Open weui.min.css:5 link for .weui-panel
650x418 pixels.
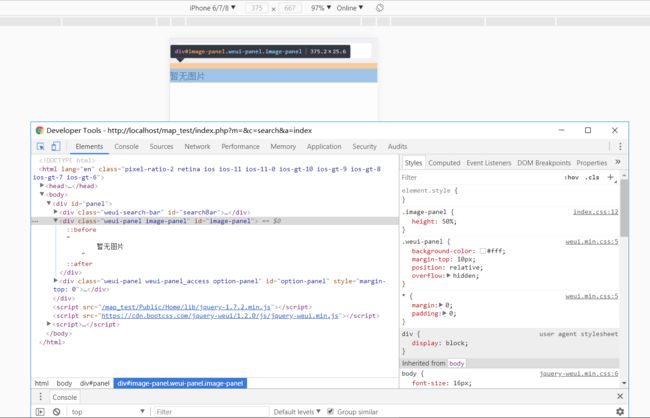click(592, 242)
